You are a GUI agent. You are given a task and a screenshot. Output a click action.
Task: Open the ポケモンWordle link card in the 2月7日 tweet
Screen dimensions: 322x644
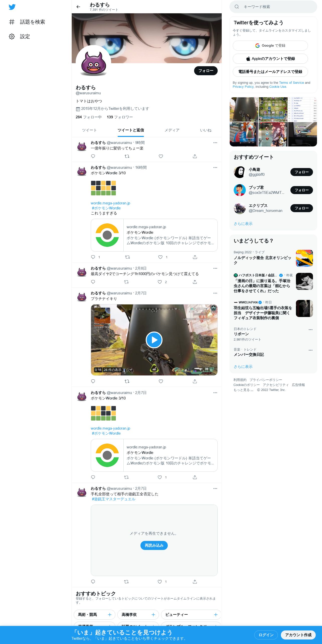pyautogui.click(x=154, y=455)
